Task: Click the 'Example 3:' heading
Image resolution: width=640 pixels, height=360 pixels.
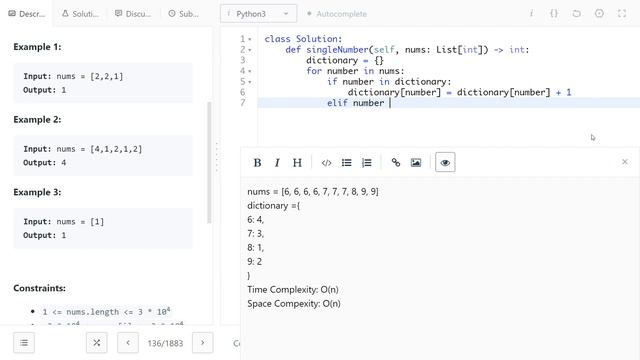Action: [37, 192]
